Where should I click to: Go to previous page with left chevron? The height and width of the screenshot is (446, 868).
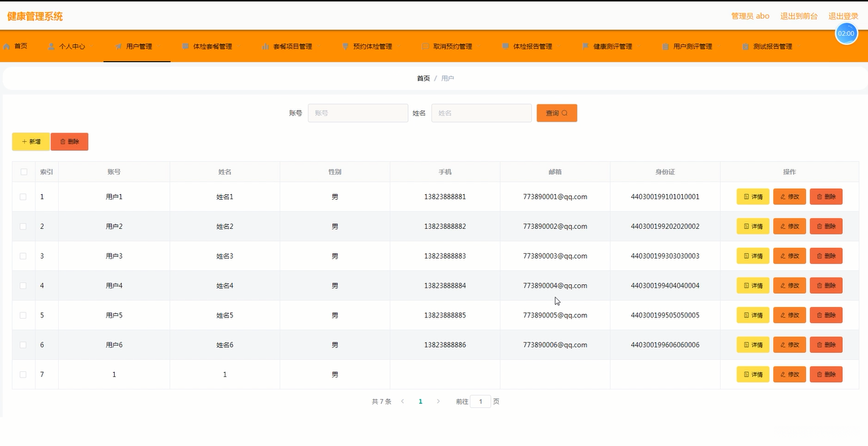click(x=403, y=401)
